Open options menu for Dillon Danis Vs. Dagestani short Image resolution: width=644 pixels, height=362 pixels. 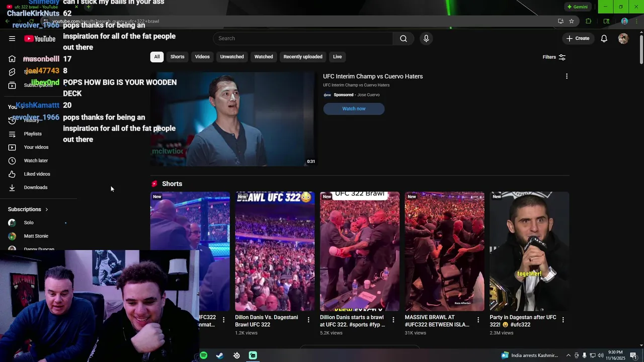pos(308,320)
